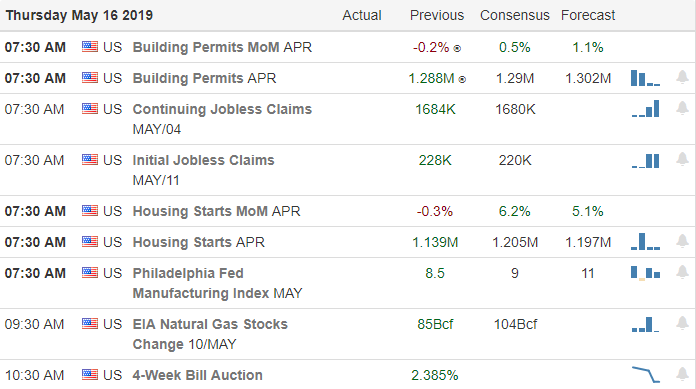696x389 pixels.
Task: Open the EIA Natural Gas Stocks Change link
Action: click(x=210, y=334)
